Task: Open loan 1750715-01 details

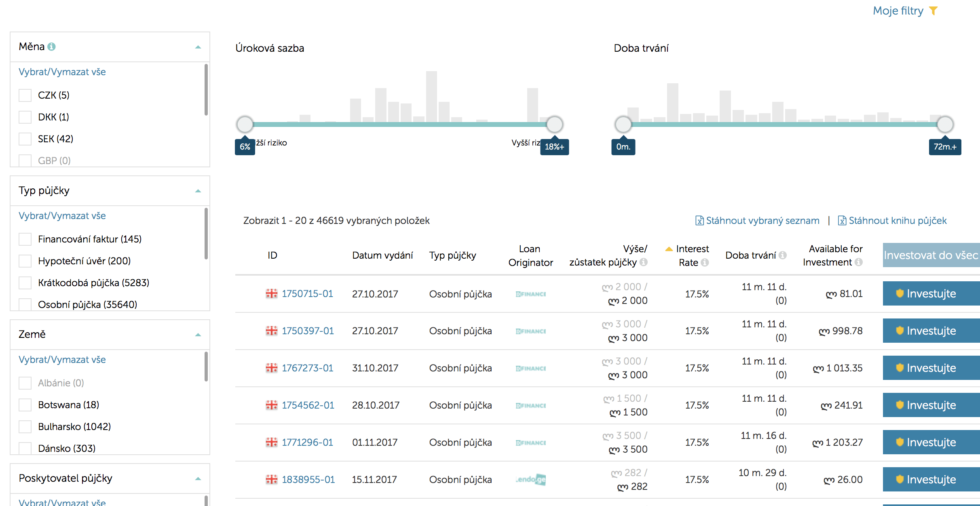Action: 307,294
